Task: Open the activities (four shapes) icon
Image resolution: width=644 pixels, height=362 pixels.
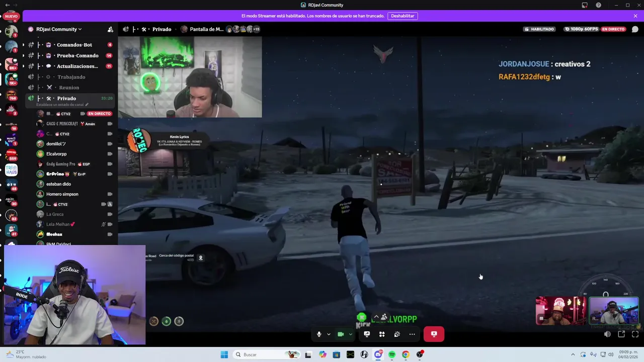Action: coord(382,334)
